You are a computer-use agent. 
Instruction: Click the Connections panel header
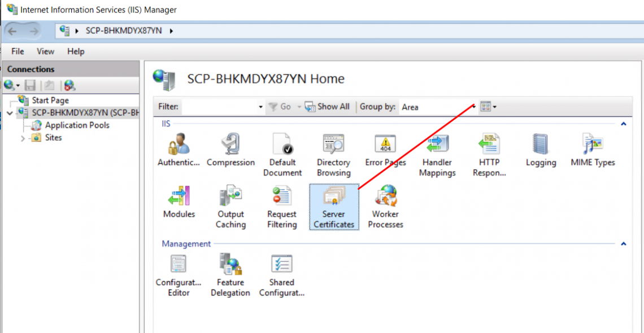71,69
